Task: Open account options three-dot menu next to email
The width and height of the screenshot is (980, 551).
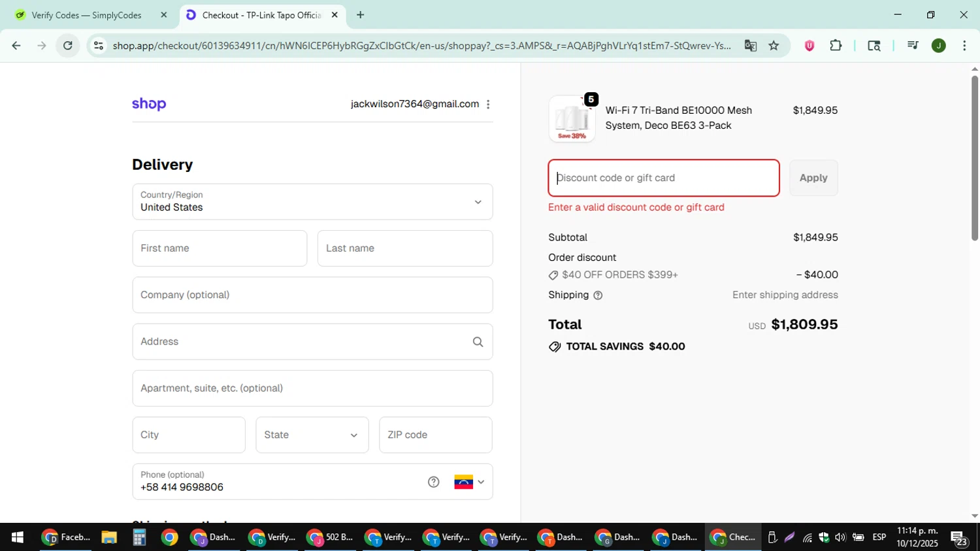Action: pyautogui.click(x=488, y=105)
